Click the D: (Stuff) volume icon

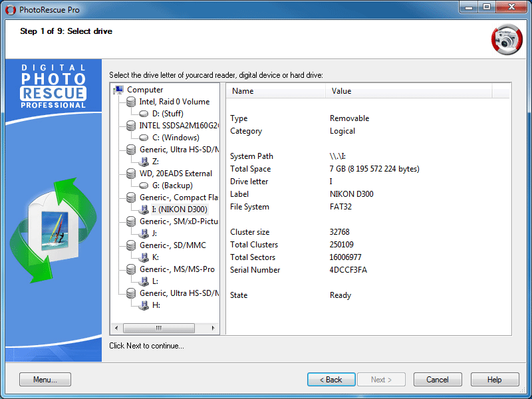point(144,114)
